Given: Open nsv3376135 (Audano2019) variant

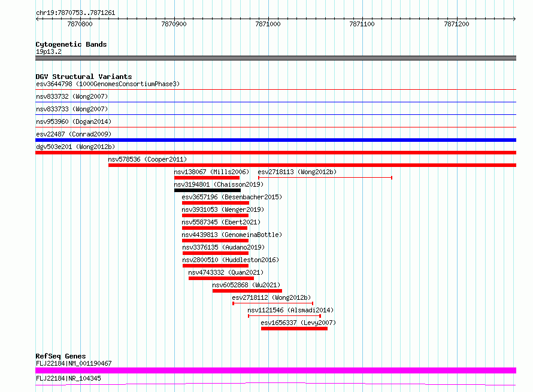Looking at the screenshot, I should (223, 247).
